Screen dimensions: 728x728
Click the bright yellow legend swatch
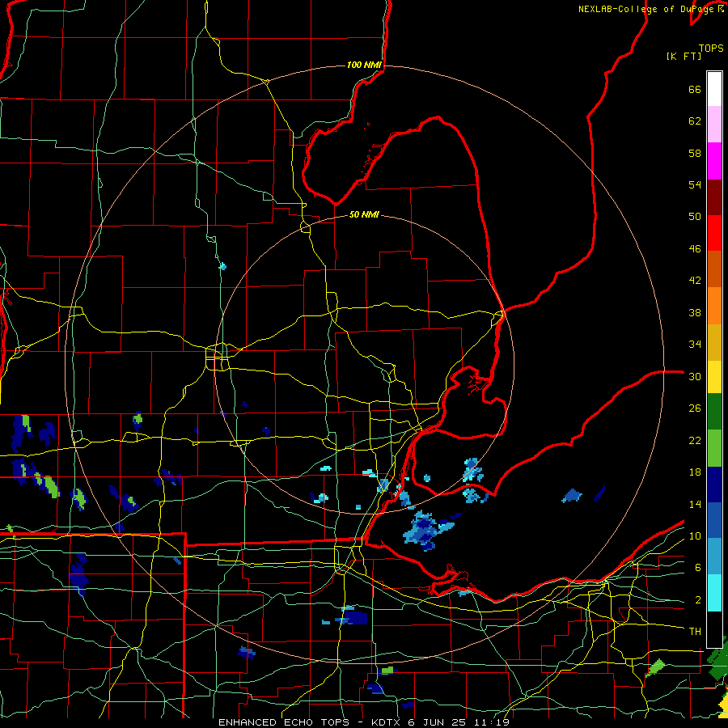[x=714, y=377]
